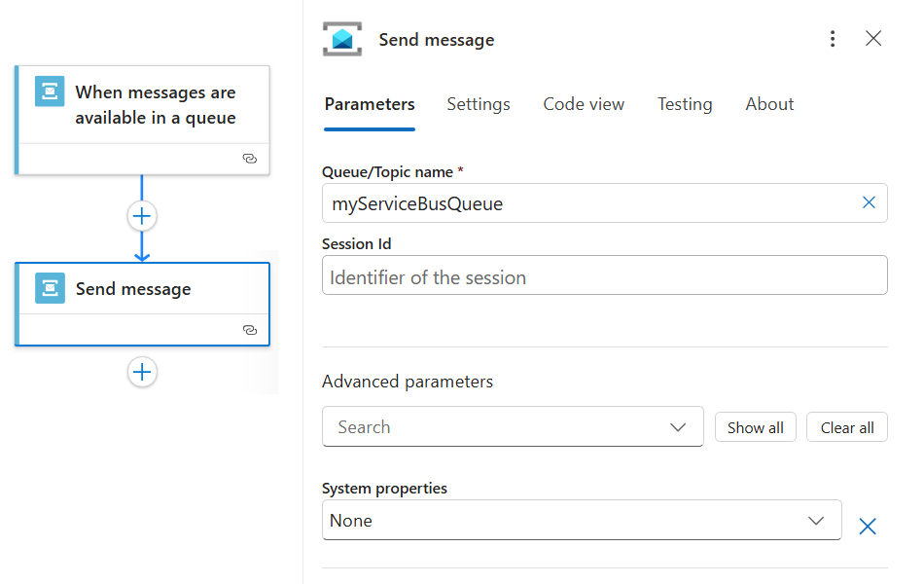This screenshot has height=584, width=924.
Task: Click the Clear all button
Action: coord(846,426)
